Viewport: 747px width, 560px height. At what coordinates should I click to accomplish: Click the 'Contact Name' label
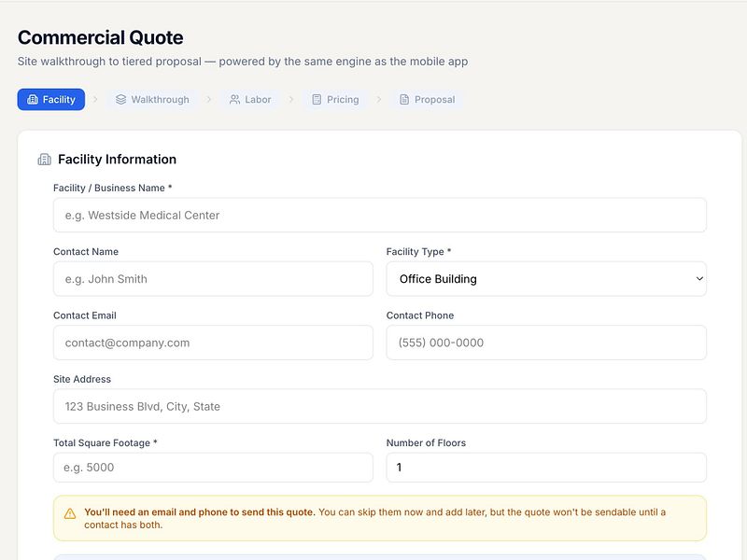tap(86, 252)
